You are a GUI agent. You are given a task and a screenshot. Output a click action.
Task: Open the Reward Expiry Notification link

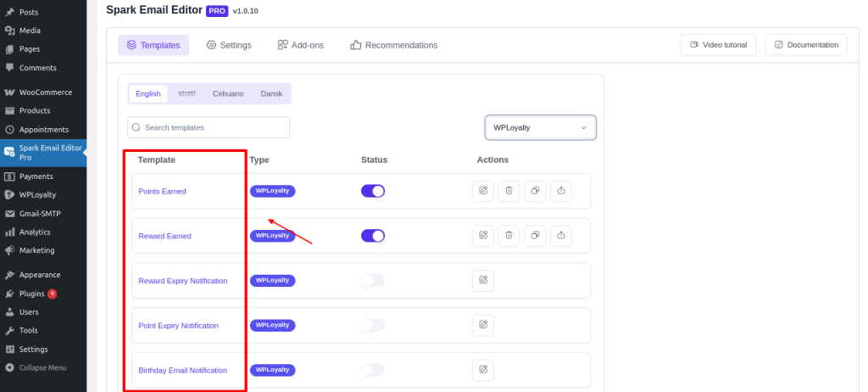coord(183,281)
